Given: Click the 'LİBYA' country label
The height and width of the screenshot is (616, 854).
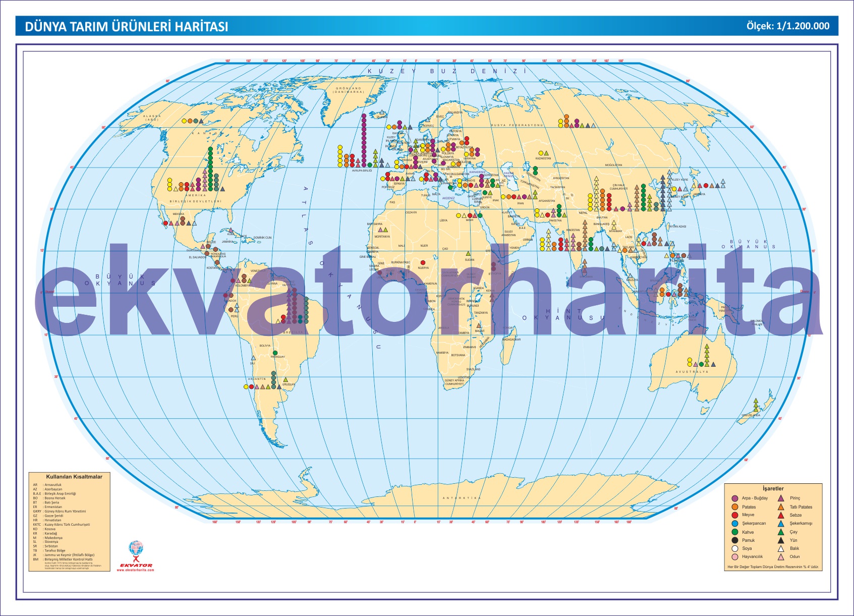Looking at the screenshot, I should click(443, 220).
